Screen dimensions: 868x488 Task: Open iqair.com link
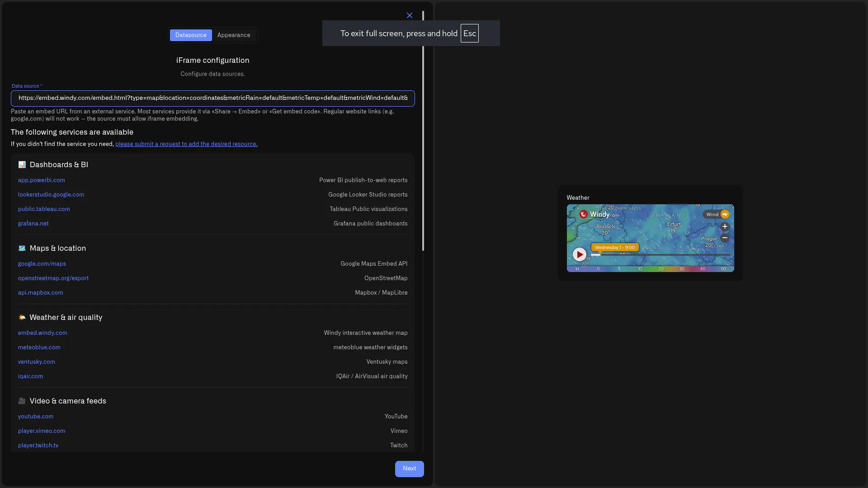coord(31,376)
